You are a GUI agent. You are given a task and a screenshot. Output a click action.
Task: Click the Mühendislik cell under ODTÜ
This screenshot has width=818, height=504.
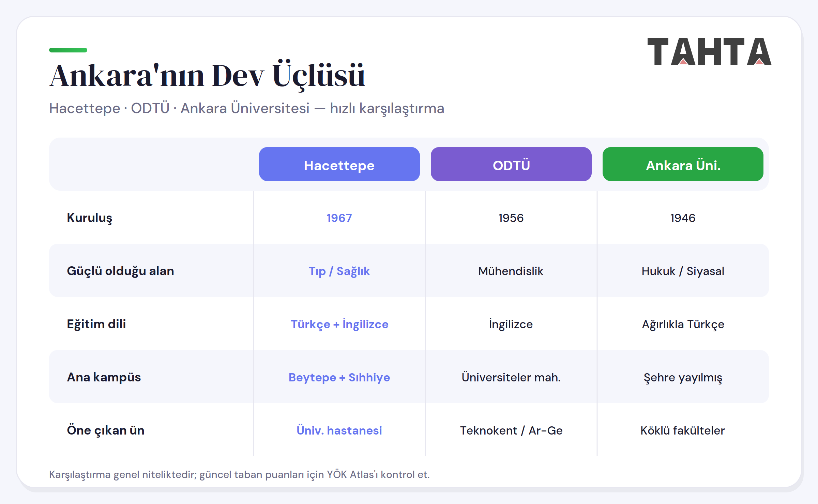coord(511,271)
